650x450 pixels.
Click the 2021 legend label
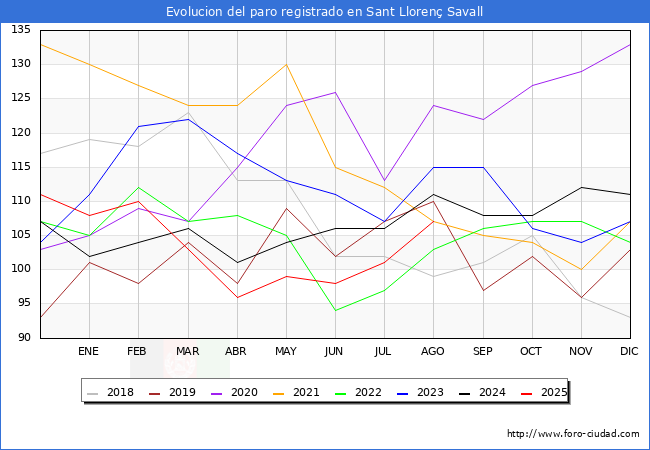(306, 392)
